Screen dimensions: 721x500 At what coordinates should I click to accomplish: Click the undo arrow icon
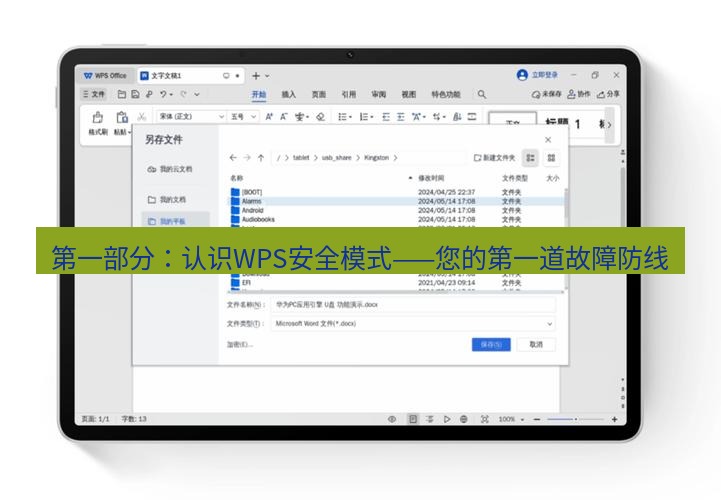pos(164,94)
